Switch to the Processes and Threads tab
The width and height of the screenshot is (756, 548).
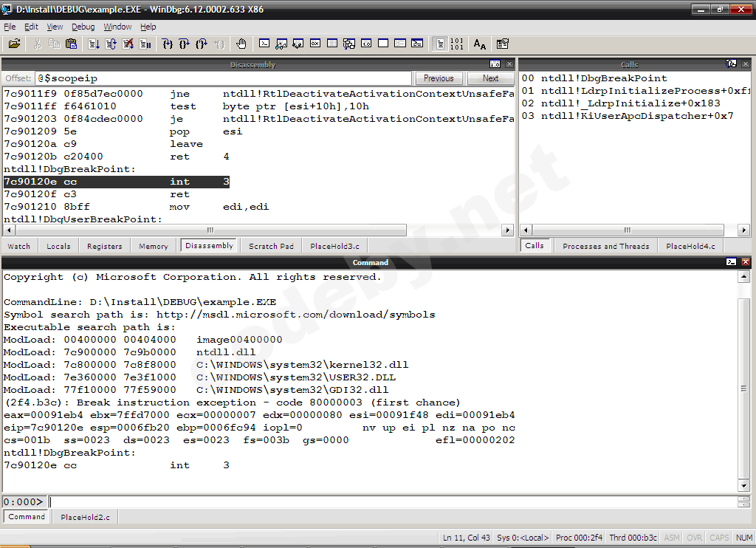605,246
